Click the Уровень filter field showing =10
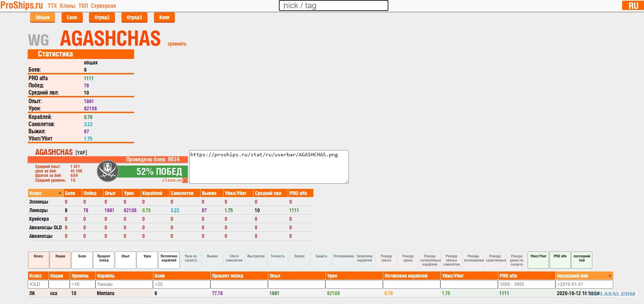The image size is (644, 304). [83, 284]
